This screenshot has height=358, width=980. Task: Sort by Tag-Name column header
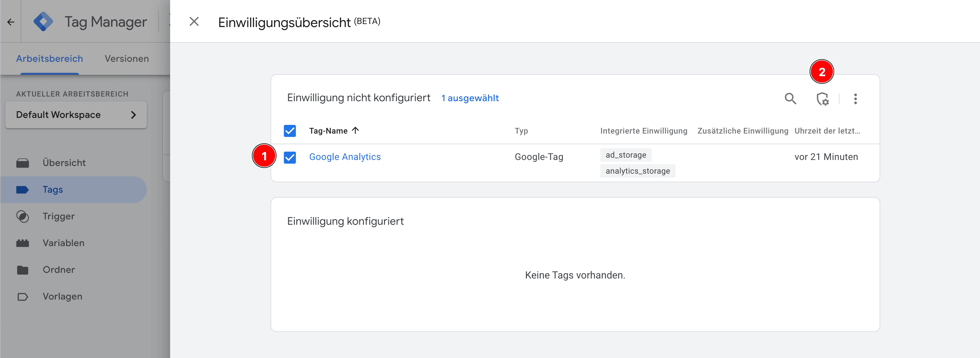[x=328, y=131]
